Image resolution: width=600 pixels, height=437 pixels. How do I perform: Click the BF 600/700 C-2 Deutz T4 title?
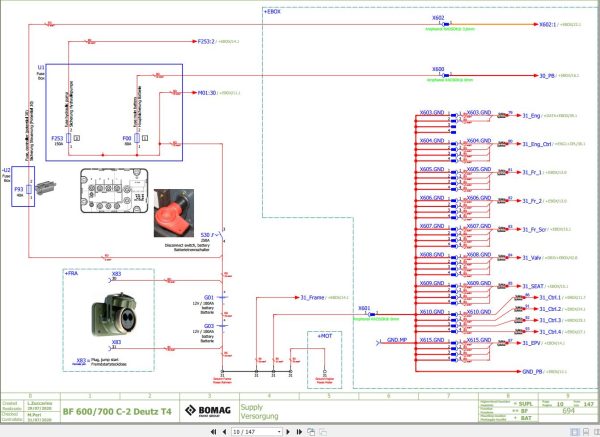tap(117, 412)
